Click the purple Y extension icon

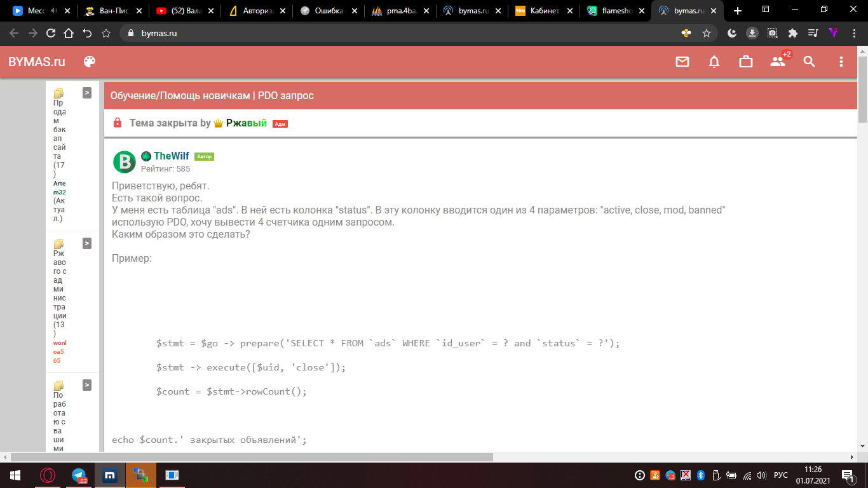(x=832, y=33)
